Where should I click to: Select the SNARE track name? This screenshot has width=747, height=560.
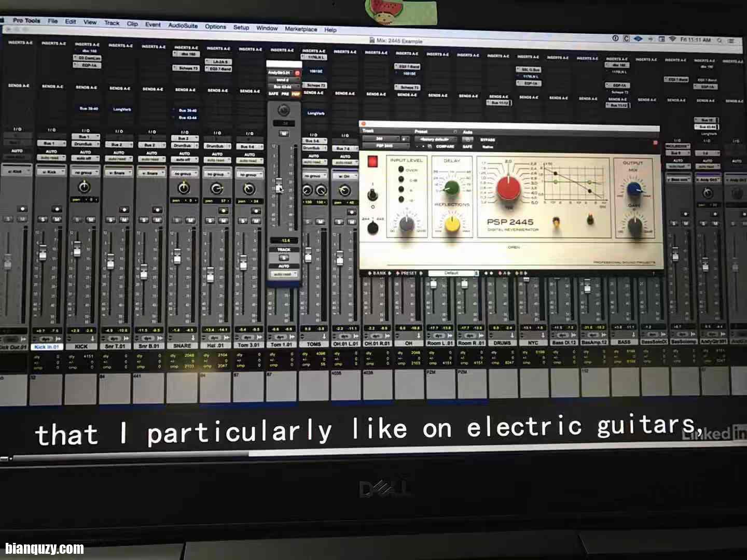click(183, 345)
